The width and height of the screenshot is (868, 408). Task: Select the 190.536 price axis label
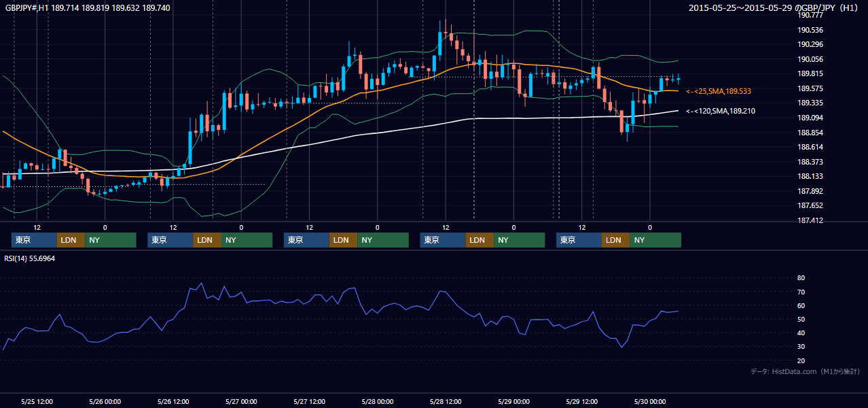810,30
